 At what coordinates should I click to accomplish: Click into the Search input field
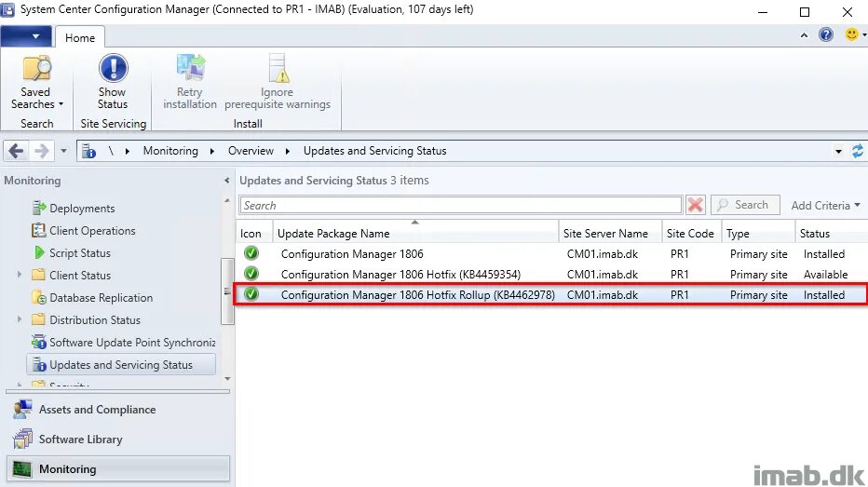coord(461,205)
